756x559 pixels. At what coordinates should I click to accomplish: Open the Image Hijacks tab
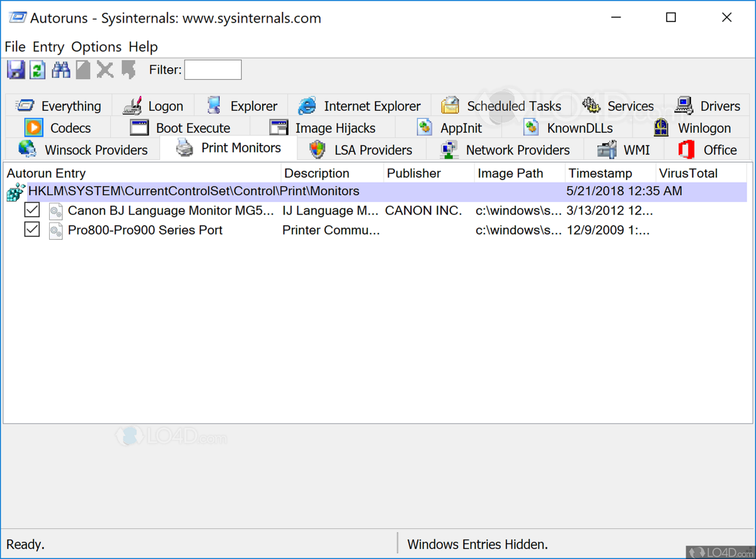coord(323,128)
